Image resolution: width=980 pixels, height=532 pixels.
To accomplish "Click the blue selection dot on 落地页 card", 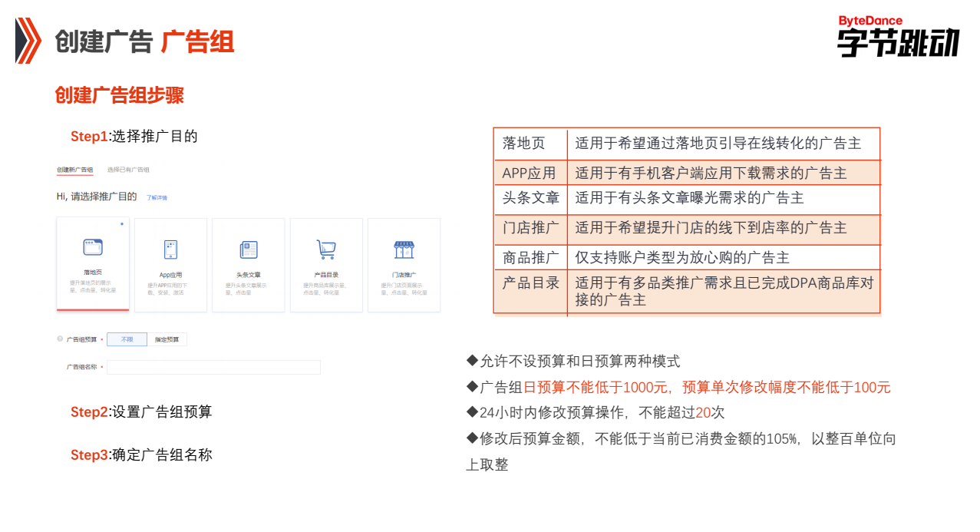I will click(x=121, y=223).
